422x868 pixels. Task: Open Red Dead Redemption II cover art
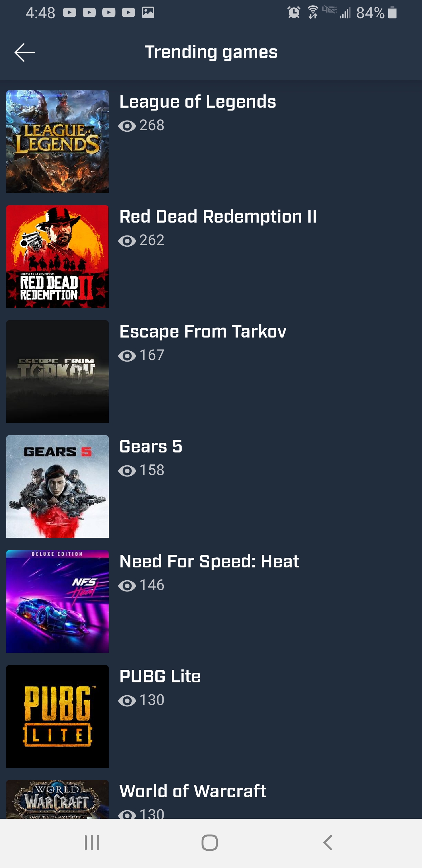click(x=57, y=256)
